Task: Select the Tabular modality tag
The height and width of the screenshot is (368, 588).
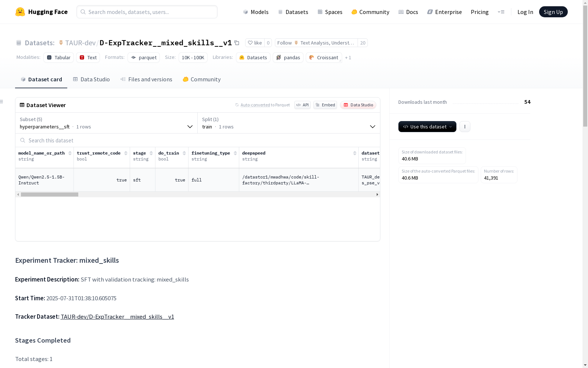Action: click(59, 57)
